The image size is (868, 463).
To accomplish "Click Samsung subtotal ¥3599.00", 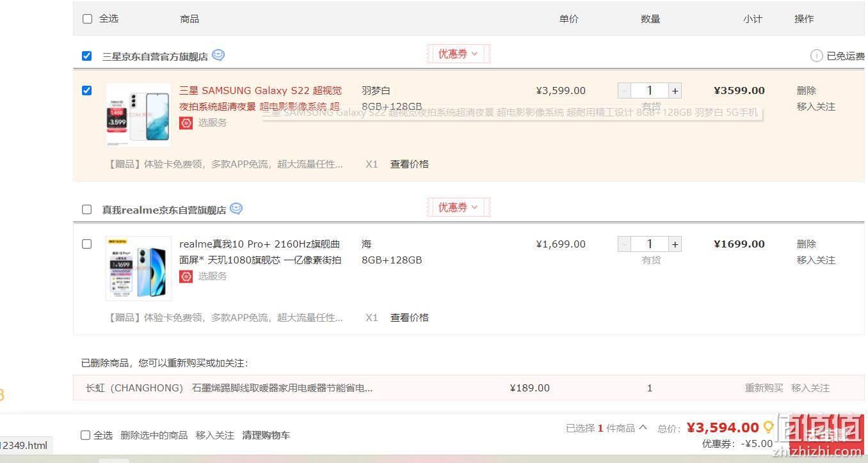I will [739, 91].
